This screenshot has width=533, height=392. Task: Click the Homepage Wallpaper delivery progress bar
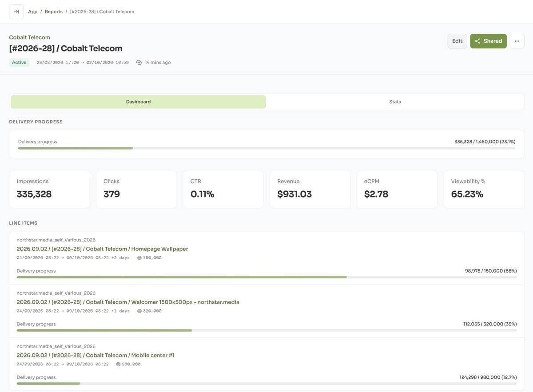[266, 277]
